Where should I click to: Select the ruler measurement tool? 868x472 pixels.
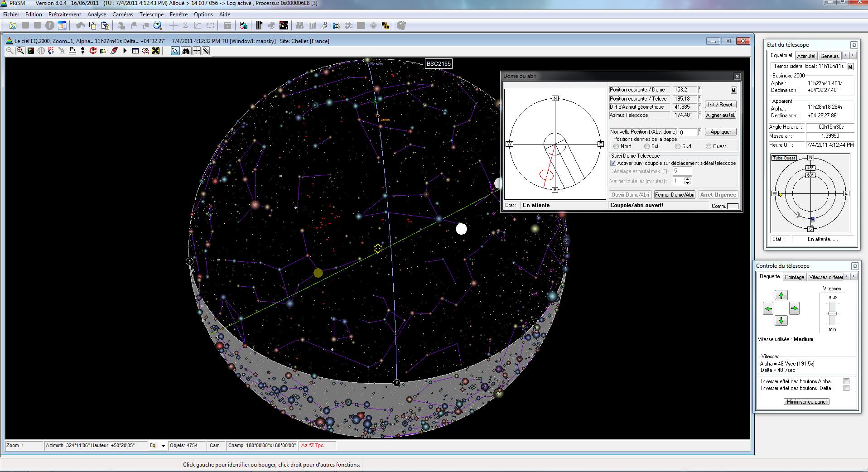pyautogui.click(x=206, y=51)
